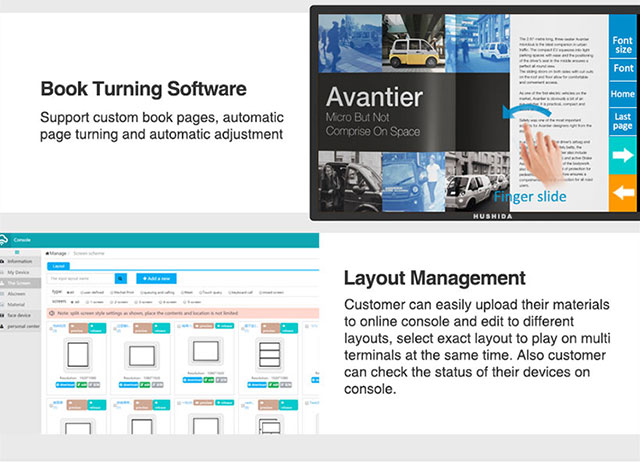Click the Console cloud logo icon

tap(6, 240)
